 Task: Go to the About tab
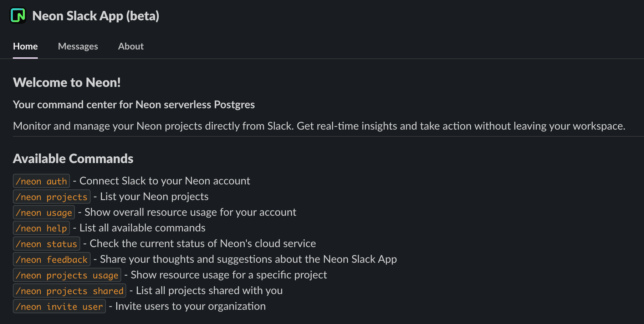click(131, 46)
